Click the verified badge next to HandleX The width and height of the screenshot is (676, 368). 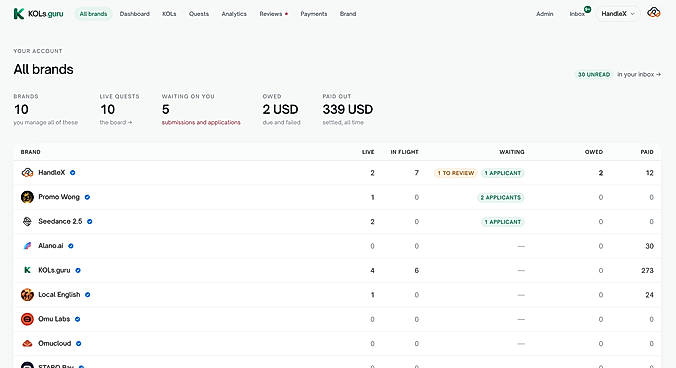point(72,173)
